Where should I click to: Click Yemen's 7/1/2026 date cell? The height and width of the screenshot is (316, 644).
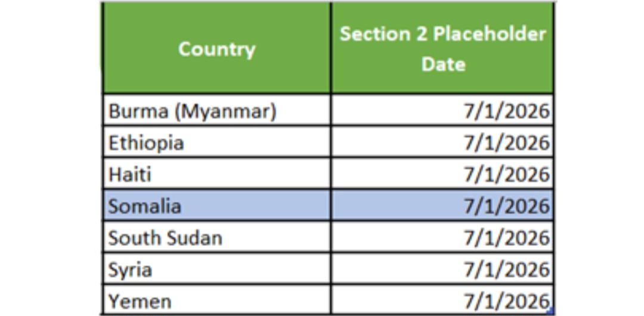[442, 300]
